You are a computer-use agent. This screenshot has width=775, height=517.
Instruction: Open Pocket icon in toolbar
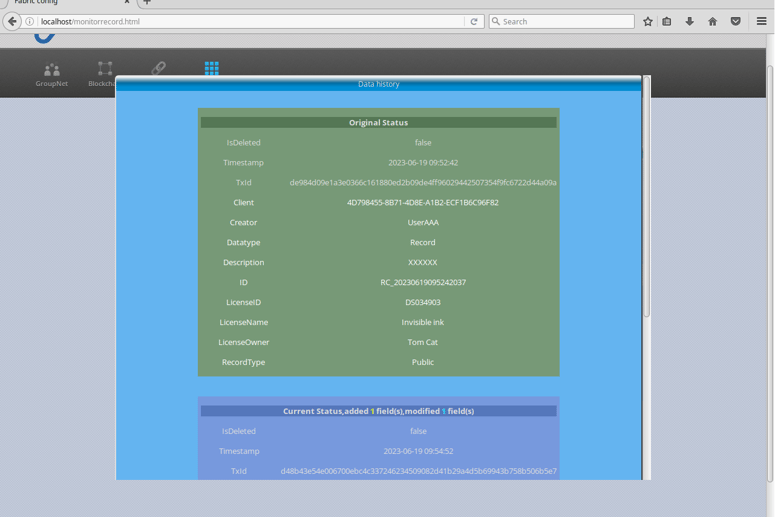735,21
